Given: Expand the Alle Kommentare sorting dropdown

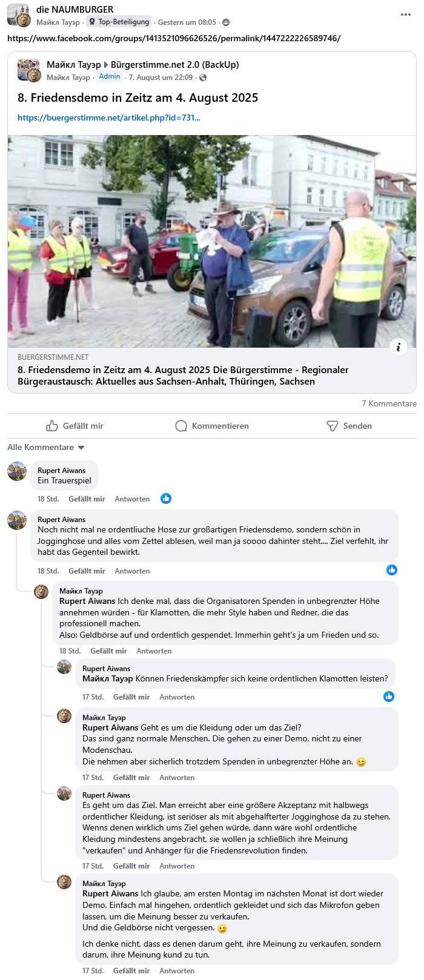Looking at the screenshot, I should [x=46, y=448].
